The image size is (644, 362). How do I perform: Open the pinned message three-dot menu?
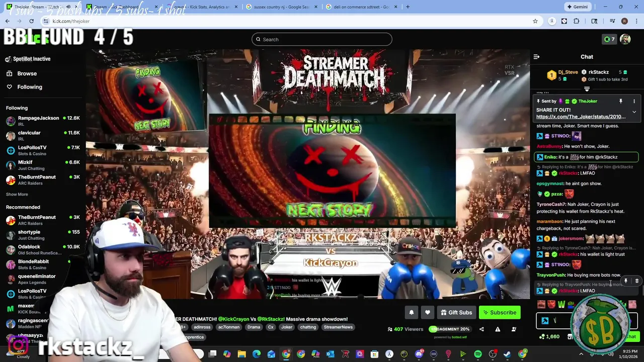click(634, 102)
